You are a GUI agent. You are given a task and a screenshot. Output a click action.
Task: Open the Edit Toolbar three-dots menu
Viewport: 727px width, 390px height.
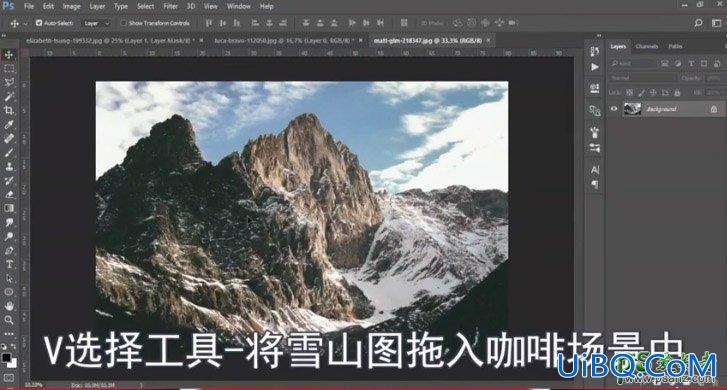pyautogui.click(x=9, y=333)
